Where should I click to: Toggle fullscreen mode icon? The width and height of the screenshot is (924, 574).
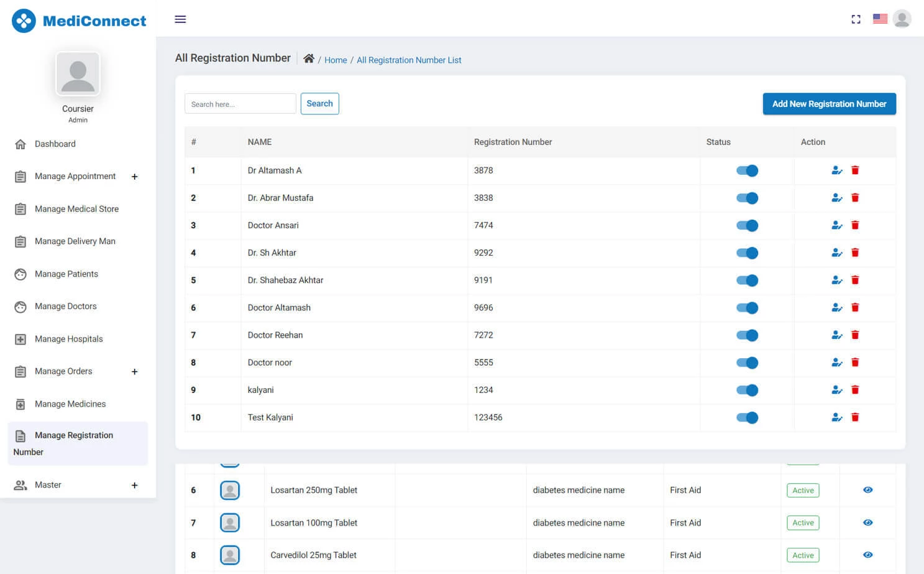[856, 19]
